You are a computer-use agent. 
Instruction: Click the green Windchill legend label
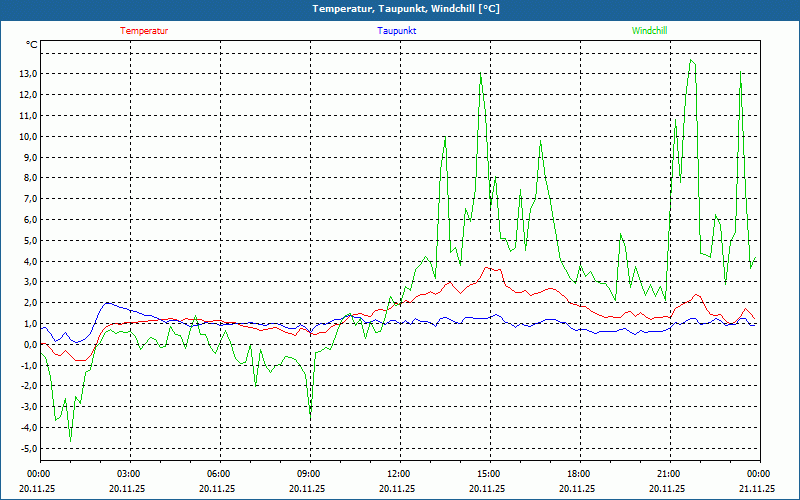(x=649, y=31)
